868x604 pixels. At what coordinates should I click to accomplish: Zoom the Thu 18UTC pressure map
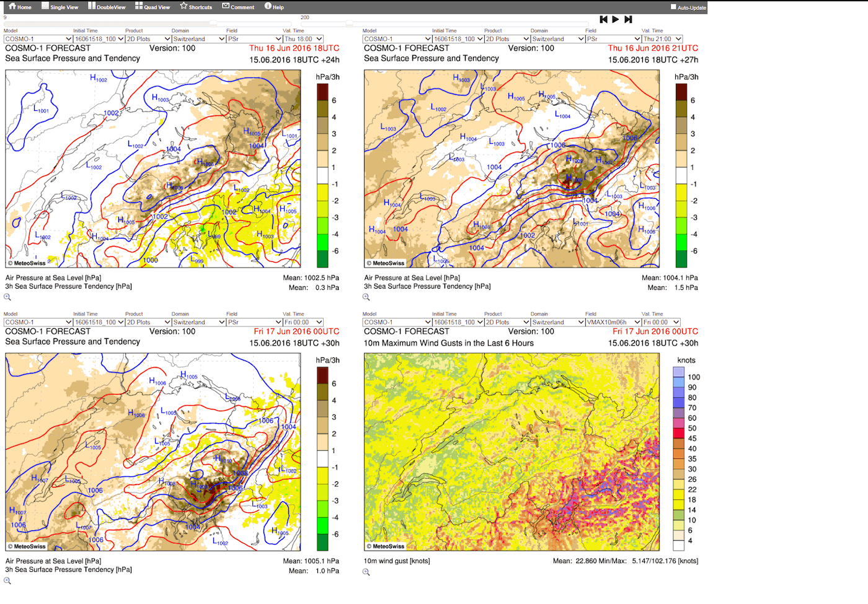coord(7,297)
